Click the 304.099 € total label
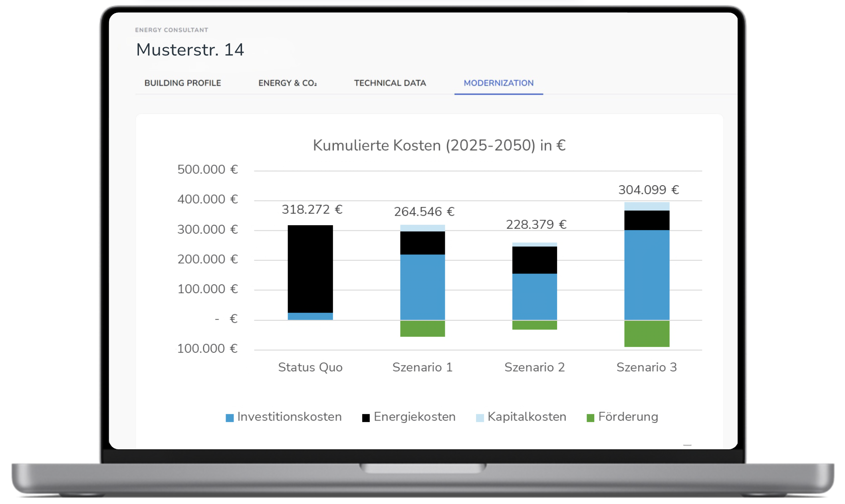 point(648,190)
